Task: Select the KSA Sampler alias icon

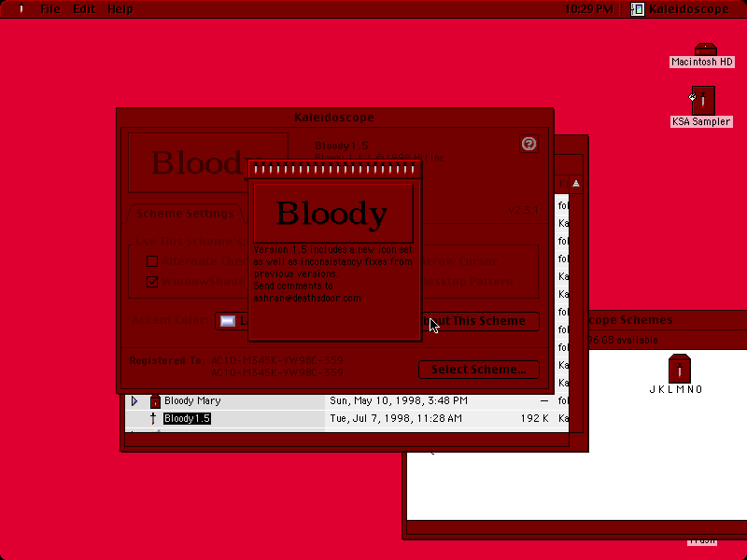Action: coord(703,100)
